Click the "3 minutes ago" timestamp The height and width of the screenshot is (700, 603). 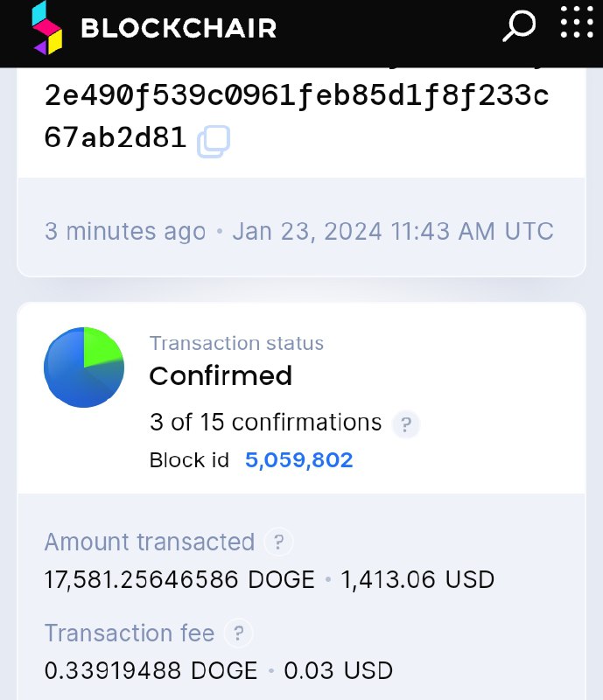125,231
